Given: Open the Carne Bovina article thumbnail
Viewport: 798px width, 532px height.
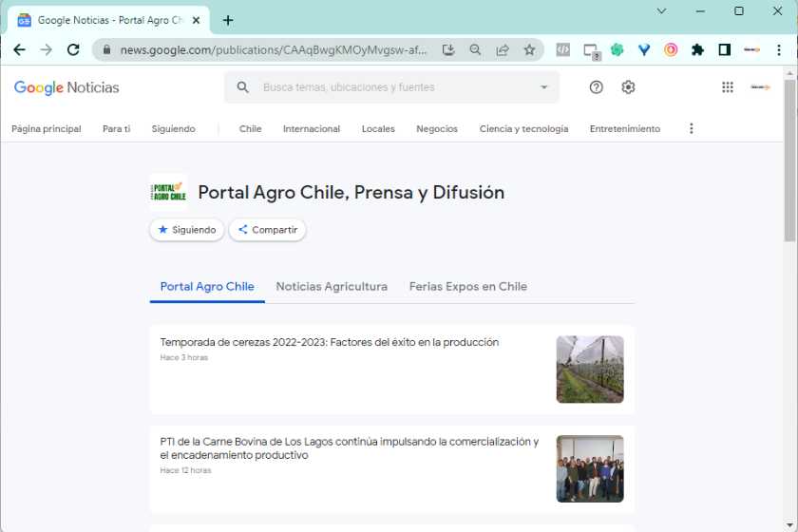Looking at the screenshot, I should pos(590,468).
